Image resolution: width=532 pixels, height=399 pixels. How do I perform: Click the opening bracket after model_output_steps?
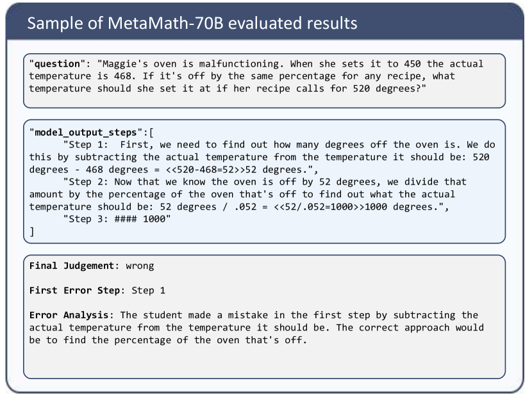[151, 133]
